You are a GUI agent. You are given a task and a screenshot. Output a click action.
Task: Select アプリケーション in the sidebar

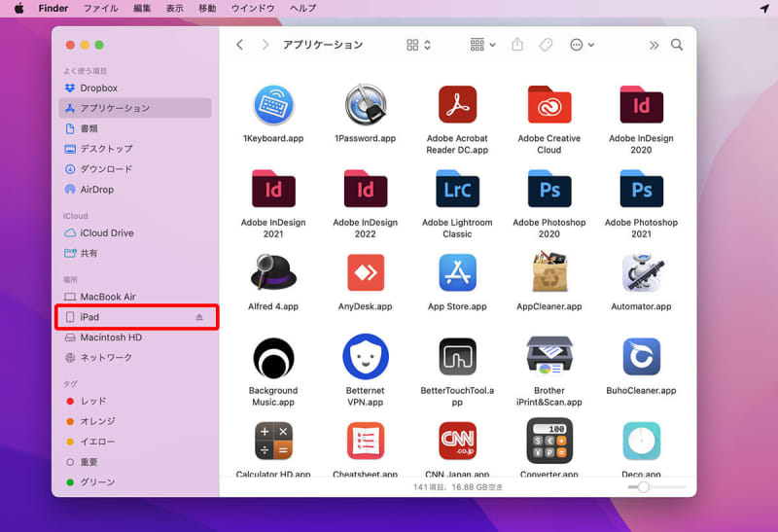click(x=135, y=108)
